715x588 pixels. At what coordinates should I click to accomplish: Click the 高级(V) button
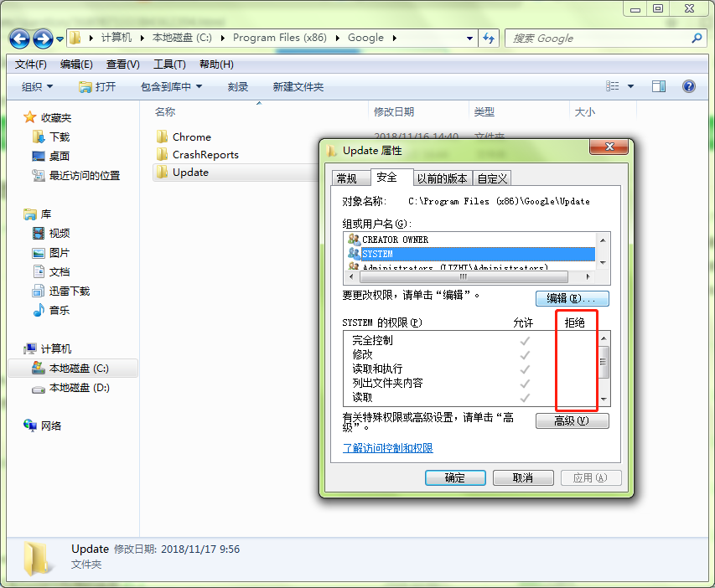[572, 420]
